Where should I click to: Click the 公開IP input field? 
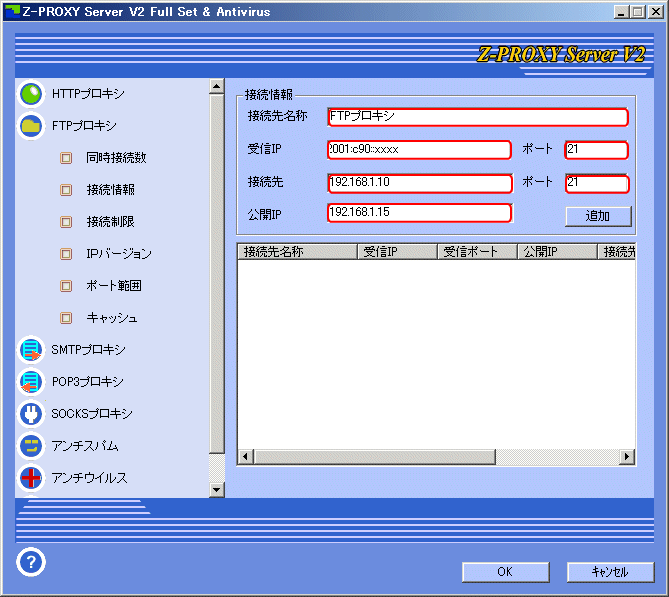coord(419,213)
